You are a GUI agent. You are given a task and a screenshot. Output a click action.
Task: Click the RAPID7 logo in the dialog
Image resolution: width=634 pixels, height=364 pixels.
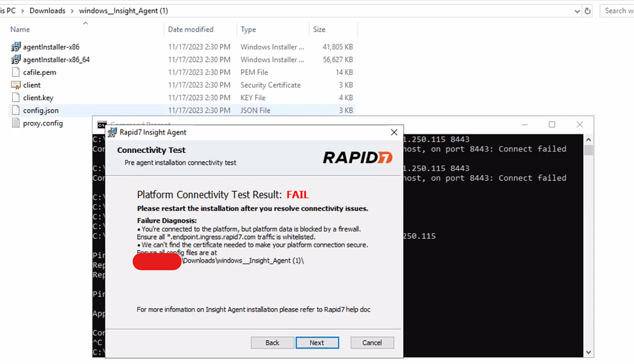pos(357,158)
